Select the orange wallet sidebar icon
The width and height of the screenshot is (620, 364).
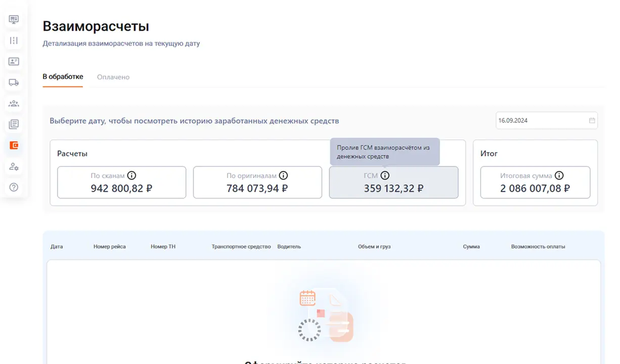pyautogui.click(x=14, y=146)
